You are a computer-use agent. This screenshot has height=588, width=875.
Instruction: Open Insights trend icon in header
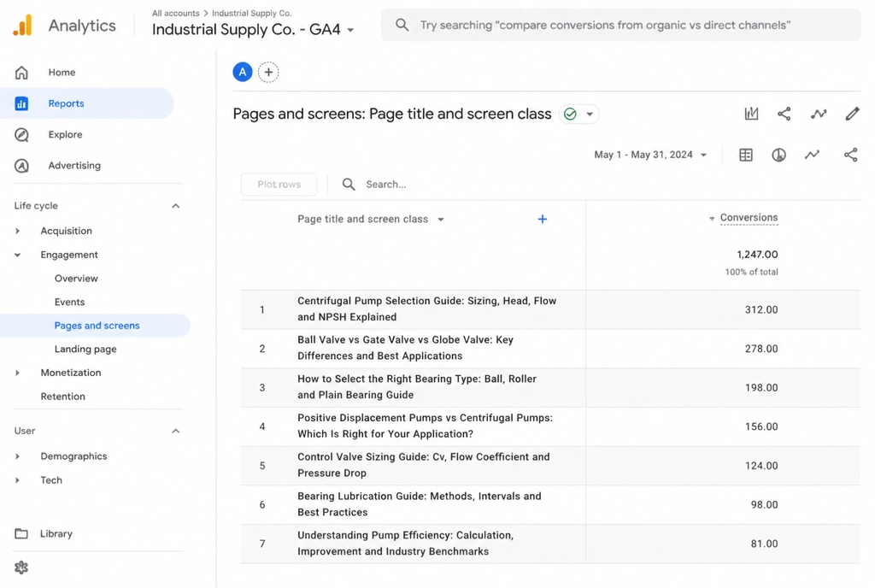[x=818, y=114]
